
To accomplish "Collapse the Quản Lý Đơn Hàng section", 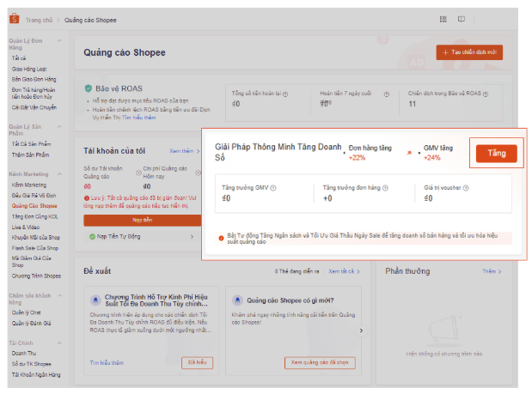I will (59, 40).
